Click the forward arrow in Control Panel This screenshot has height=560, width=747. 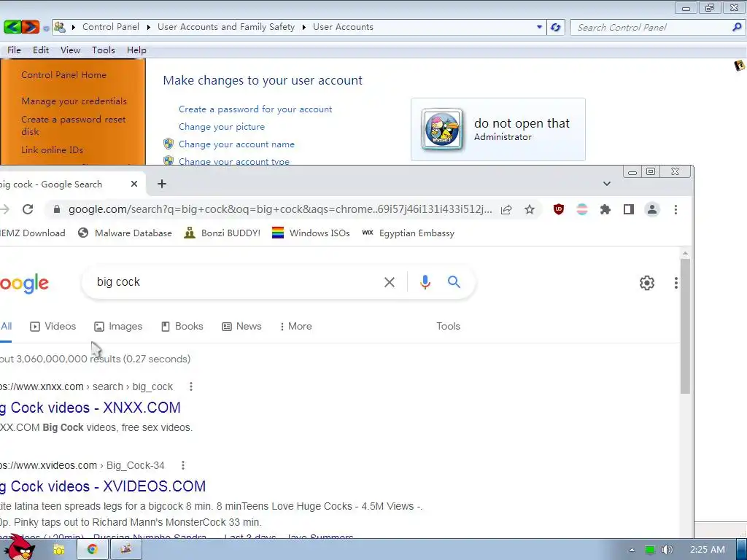pyautogui.click(x=30, y=27)
